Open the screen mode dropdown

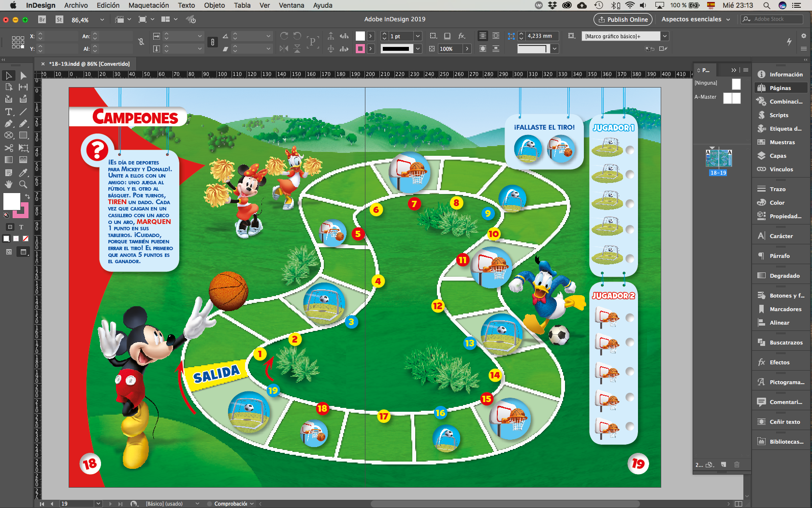(145, 19)
